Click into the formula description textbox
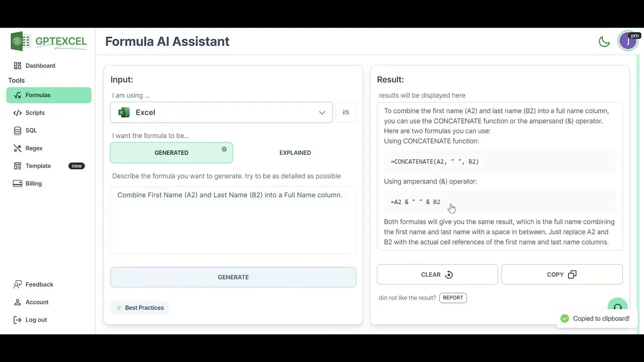The image size is (644, 362). click(x=233, y=220)
